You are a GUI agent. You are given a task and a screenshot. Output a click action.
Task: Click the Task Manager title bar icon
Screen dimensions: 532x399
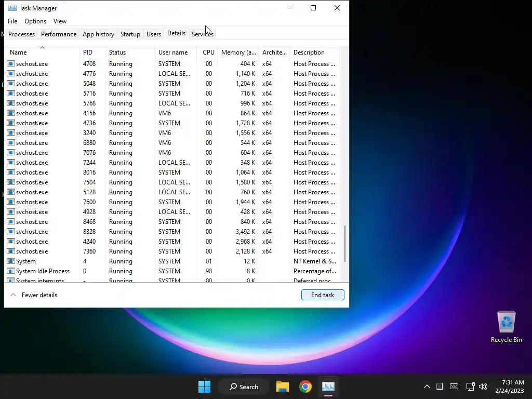click(12, 8)
